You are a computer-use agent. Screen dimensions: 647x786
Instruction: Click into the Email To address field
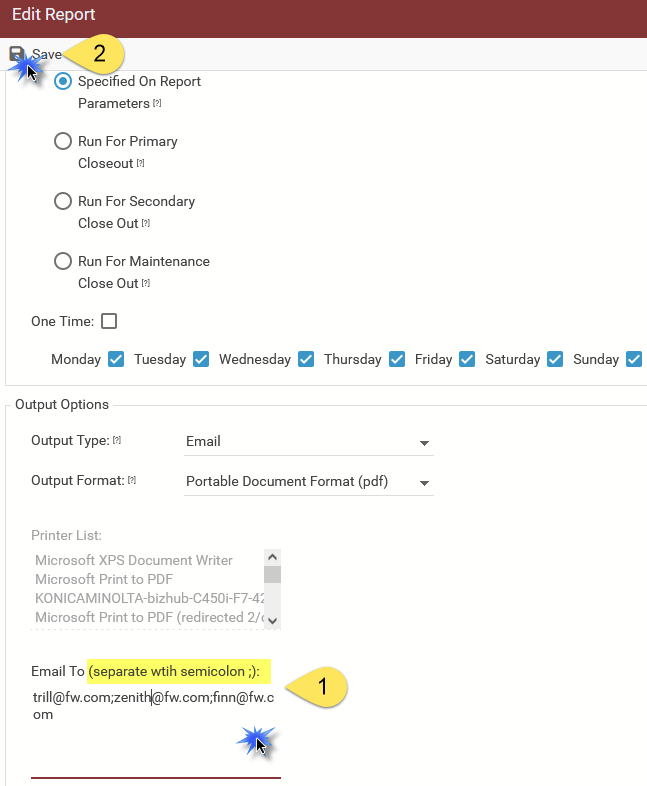click(156, 734)
